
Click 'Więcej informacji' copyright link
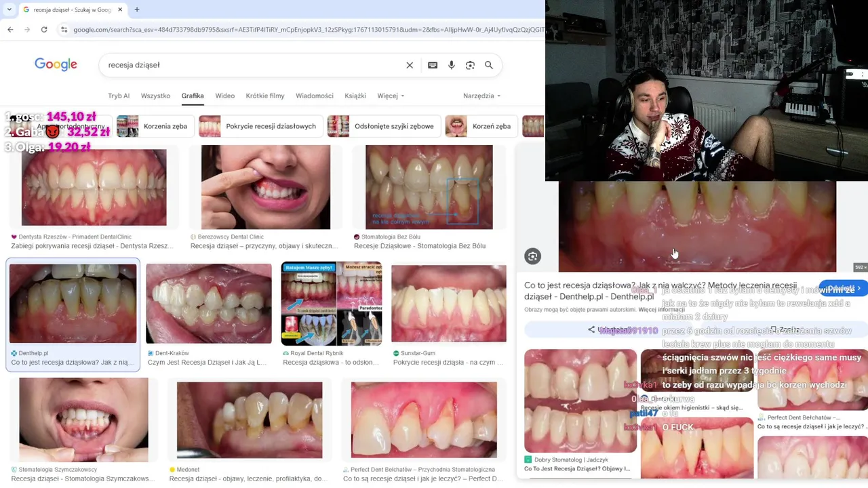click(x=662, y=310)
